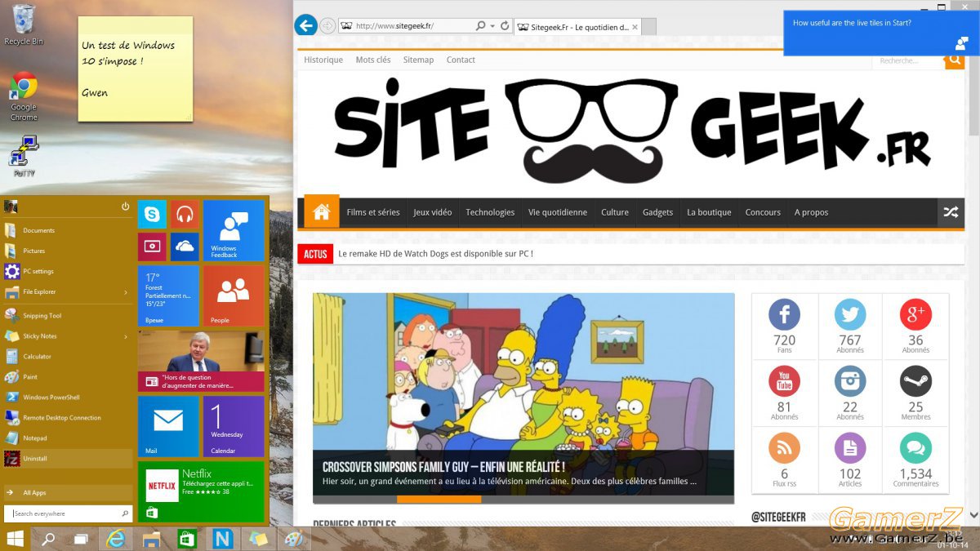Screen dimensions: 980x551
Task: Open Sticky Notes from the taskbar
Action: point(257,539)
